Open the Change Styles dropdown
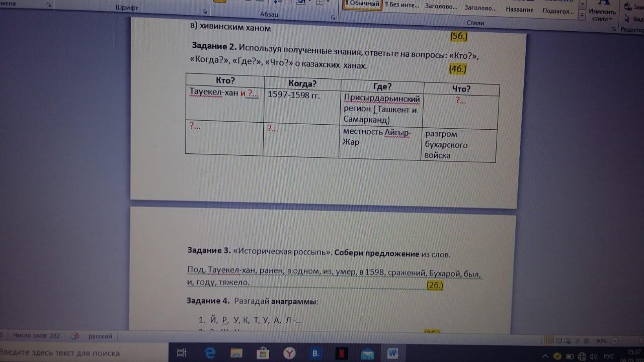644x362 pixels. click(602, 12)
